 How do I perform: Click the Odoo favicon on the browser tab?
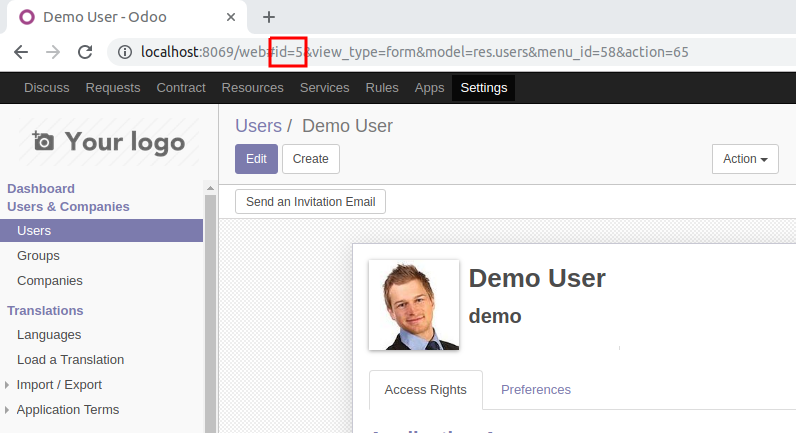(x=27, y=17)
